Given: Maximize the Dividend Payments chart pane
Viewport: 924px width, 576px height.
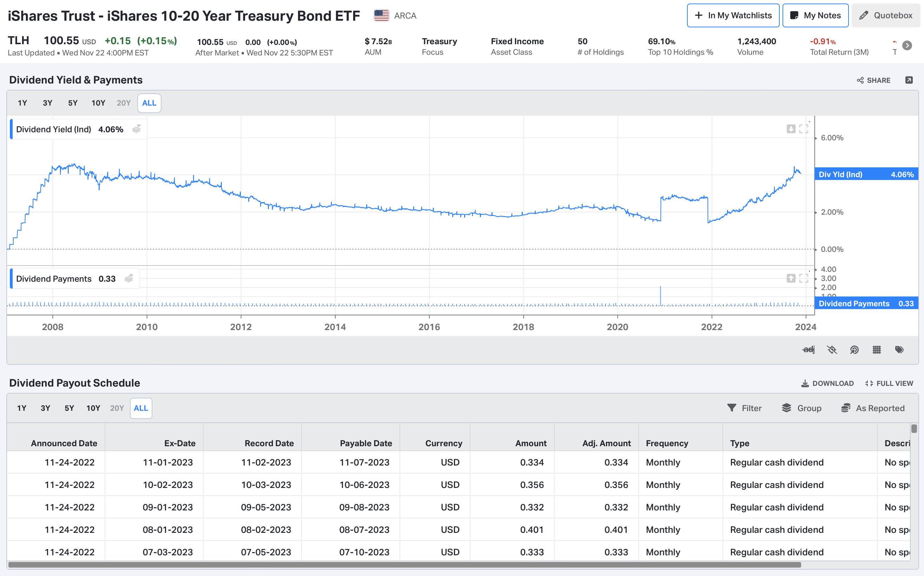Looking at the screenshot, I should point(804,278).
